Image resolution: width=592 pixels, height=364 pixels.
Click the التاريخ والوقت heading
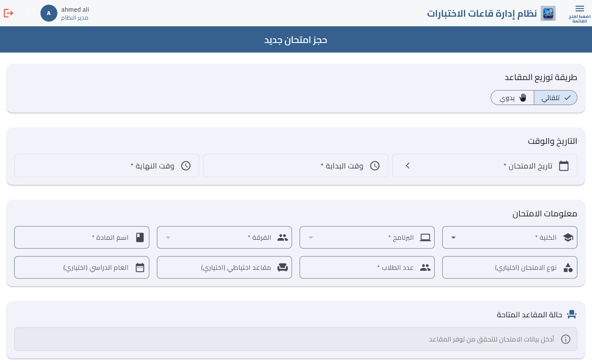(552, 141)
